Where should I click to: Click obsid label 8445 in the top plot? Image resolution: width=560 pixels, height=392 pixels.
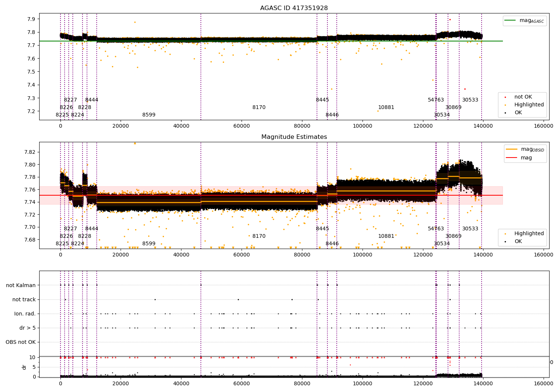click(322, 100)
